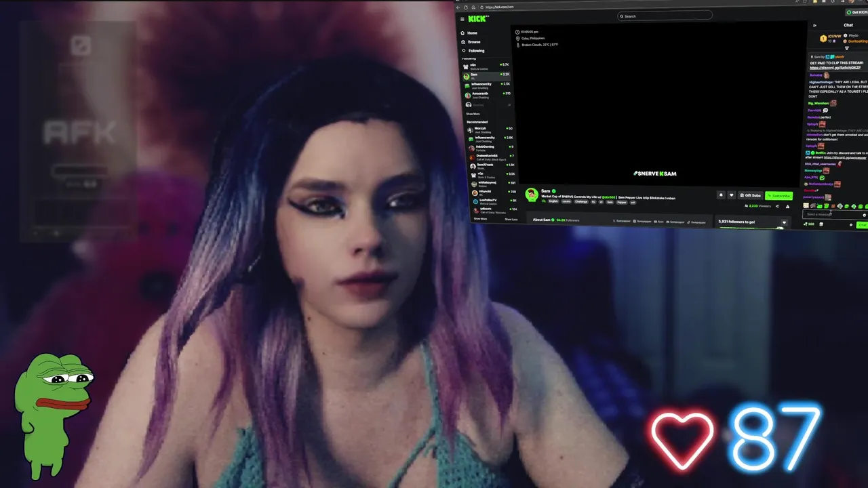Viewport: 868px width, 488px height.
Task: Select influencercity in Following list
Action: click(486, 86)
